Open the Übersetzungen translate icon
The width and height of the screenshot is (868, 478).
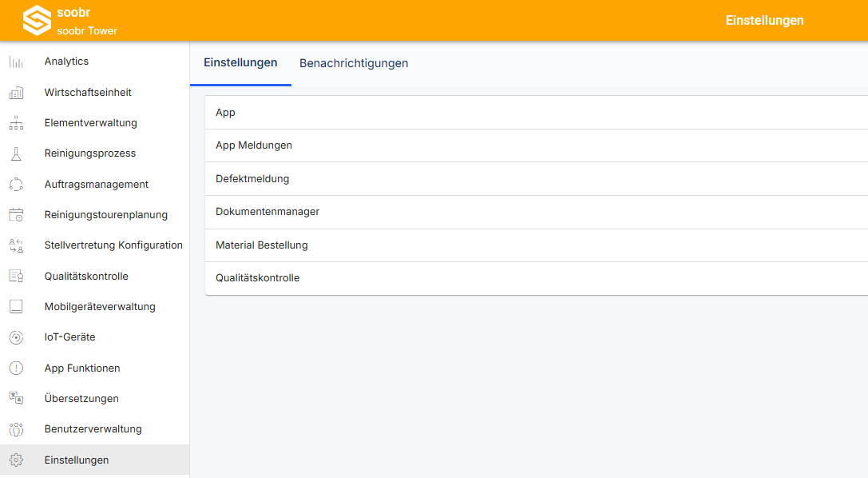click(16, 398)
